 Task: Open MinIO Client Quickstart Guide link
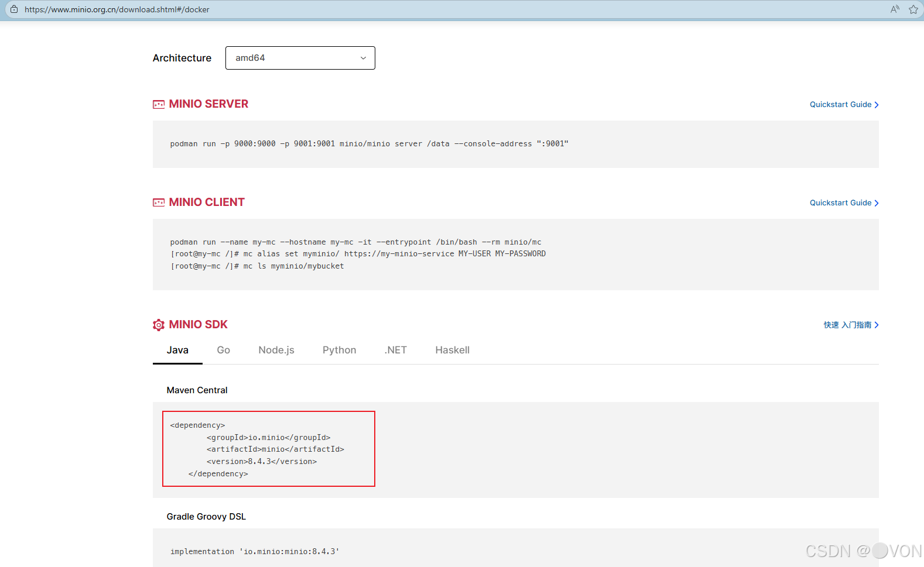tap(844, 203)
